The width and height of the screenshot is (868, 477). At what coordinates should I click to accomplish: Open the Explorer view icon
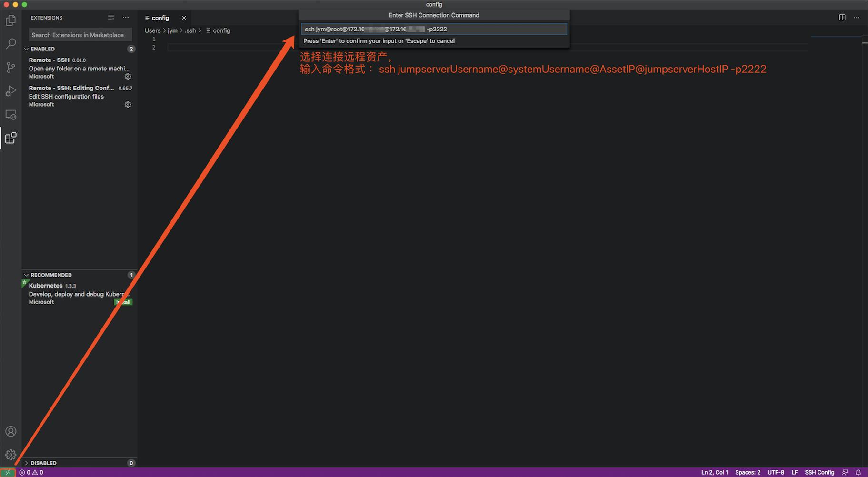10,20
